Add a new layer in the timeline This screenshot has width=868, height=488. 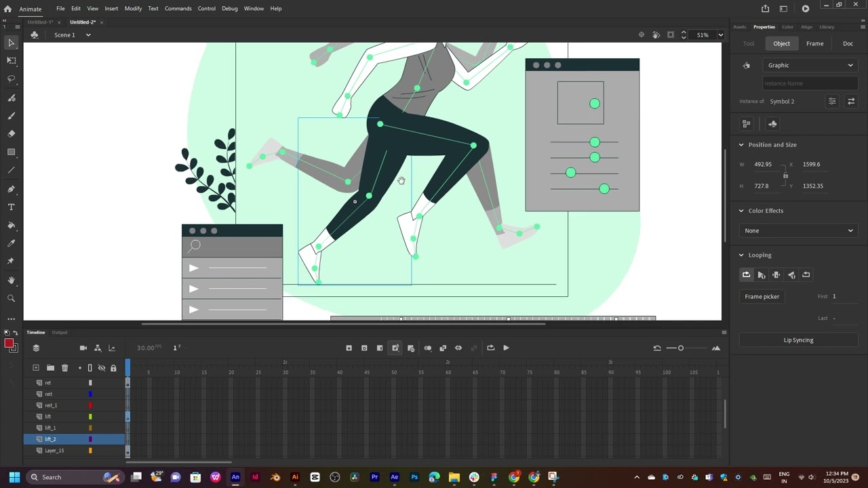click(x=35, y=367)
